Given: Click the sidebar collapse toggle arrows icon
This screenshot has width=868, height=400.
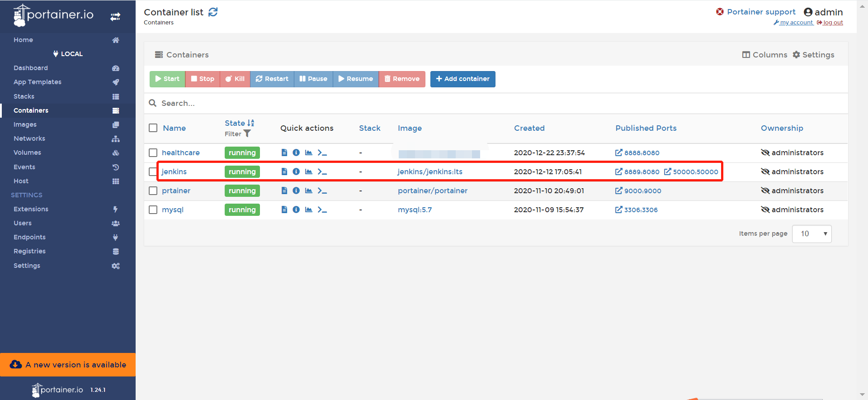Looking at the screenshot, I should coord(115,17).
